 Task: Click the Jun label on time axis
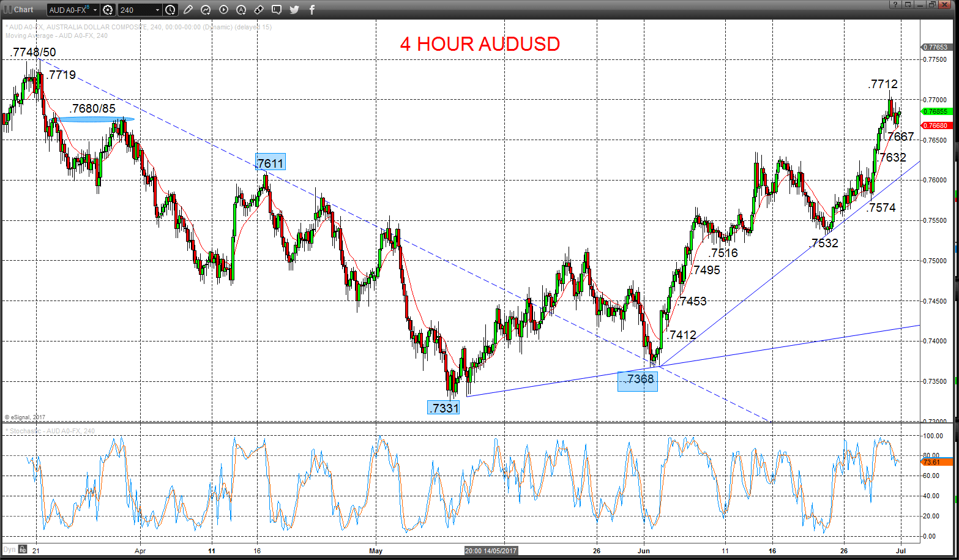(644, 551)
